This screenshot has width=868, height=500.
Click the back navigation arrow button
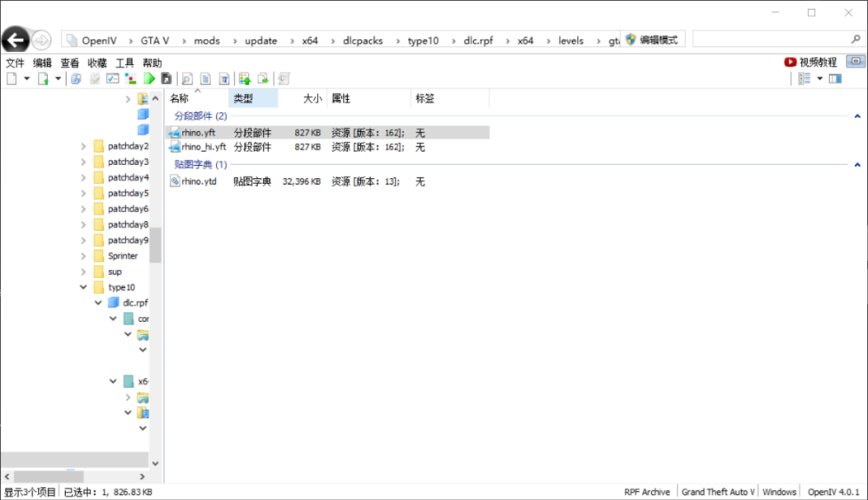15,40
